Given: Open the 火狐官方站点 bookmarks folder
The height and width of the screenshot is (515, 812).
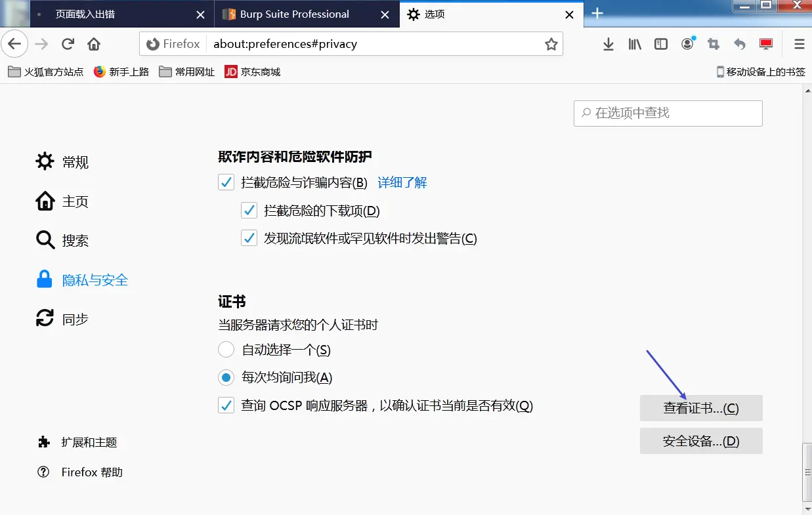Looking at the screenshot, I should (45, 72).
